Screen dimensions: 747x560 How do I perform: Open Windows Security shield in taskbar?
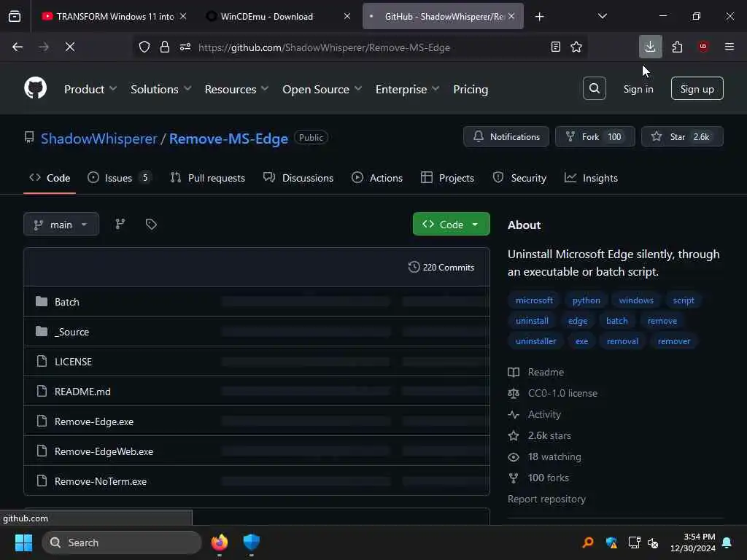[251, 542]
